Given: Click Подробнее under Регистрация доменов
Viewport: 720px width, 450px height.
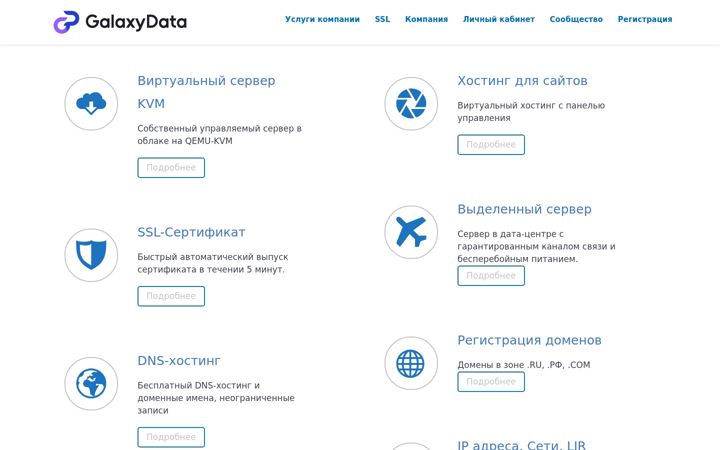Looking at the screenshot, I should [491, 382].
